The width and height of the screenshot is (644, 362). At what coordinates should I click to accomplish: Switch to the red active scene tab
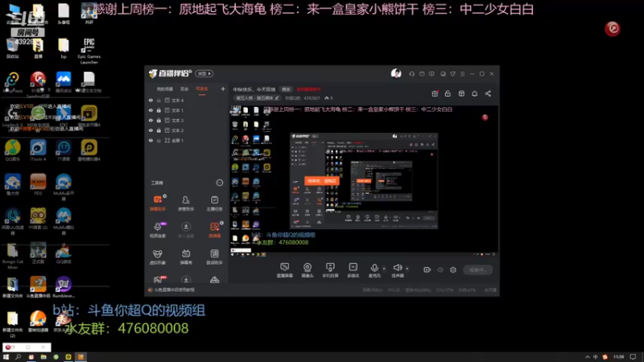(x=202, y=88)
